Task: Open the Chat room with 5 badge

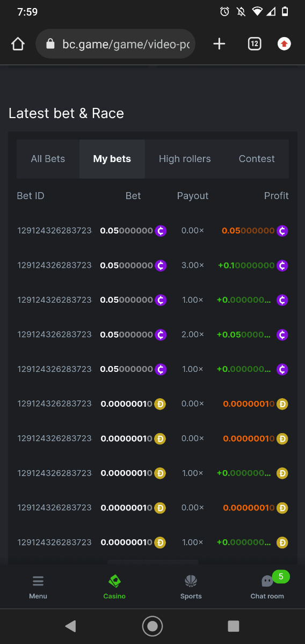Action: [x=267, y=587]
